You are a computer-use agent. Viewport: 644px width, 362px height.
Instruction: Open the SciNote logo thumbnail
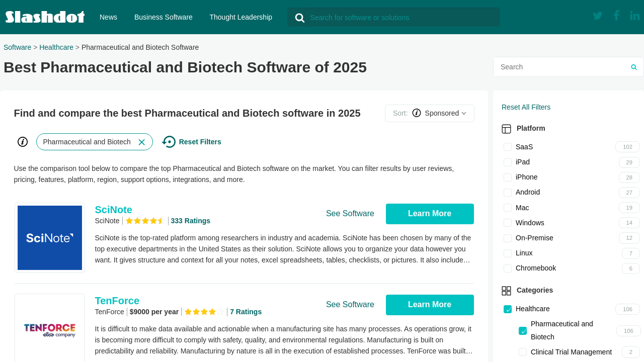click(x=50, y=238)
